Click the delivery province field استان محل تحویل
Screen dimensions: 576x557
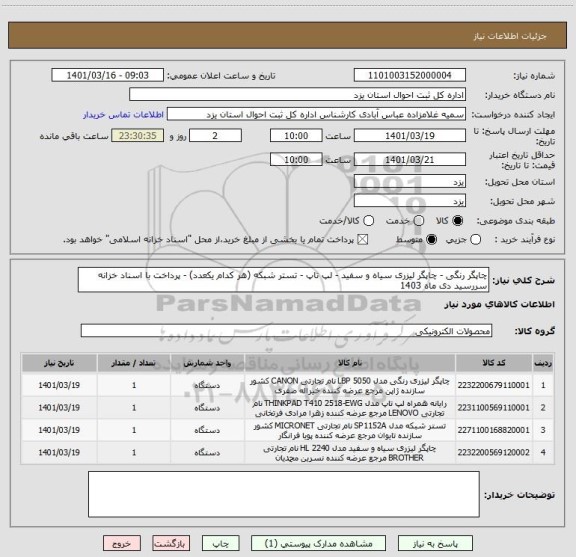410,182
